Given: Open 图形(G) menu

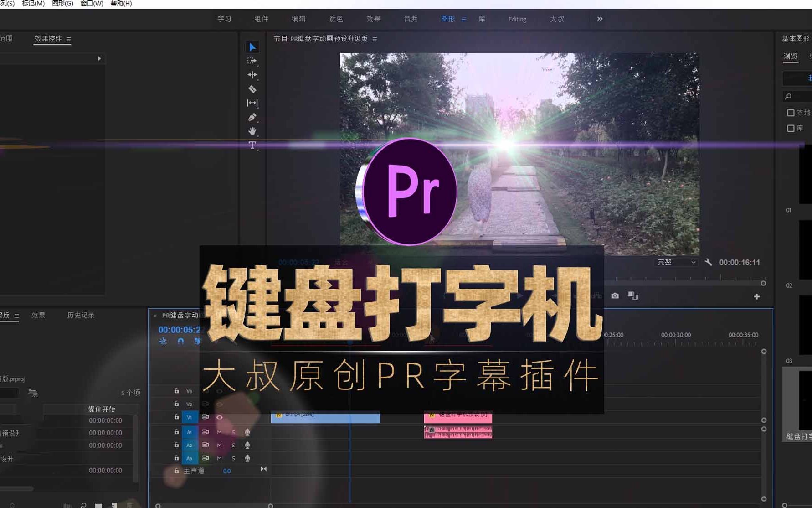Looking at the screenshot, I should [x=62, y=4].
